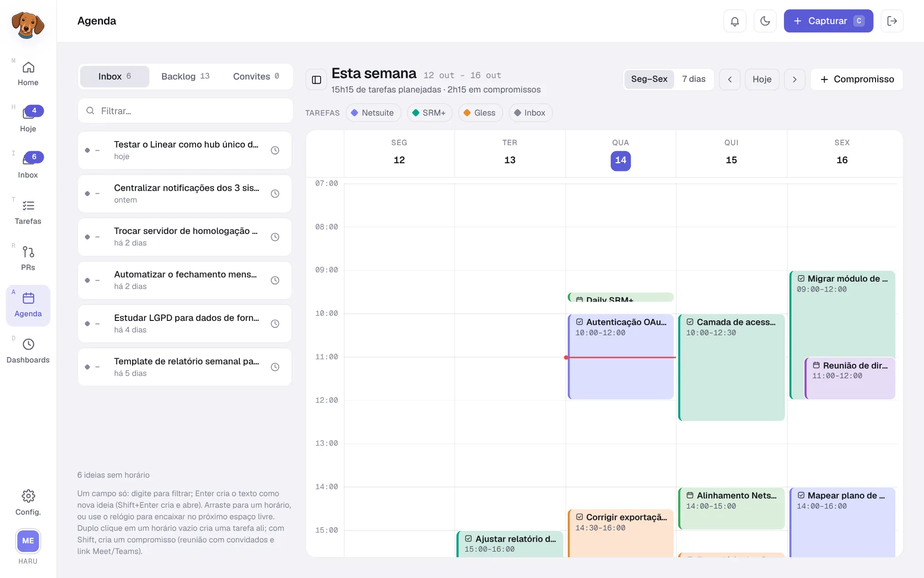This screenshot has height=578, width=924.
Task: Schedule 'Centralizar notificações' with clock icon
Action: pos(275,194)
